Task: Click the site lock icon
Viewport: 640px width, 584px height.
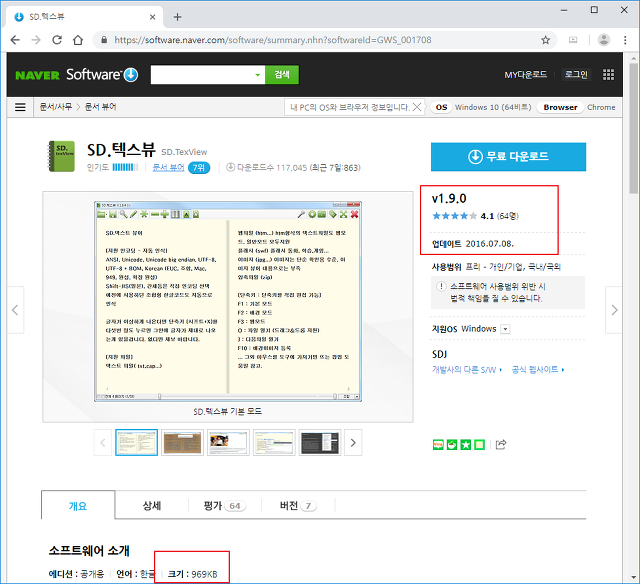Action: point(104,40)
